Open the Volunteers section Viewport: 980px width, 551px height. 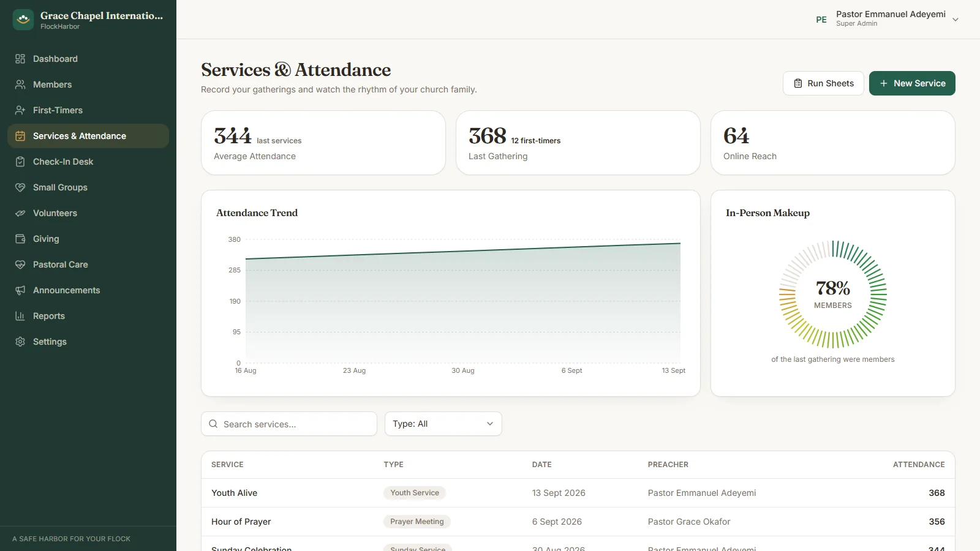click(88, 213)
